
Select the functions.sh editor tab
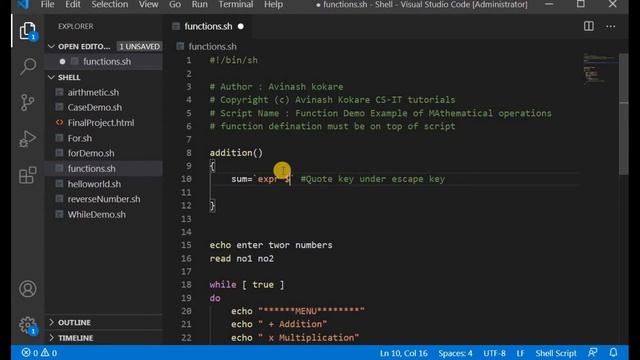point(208,27)
